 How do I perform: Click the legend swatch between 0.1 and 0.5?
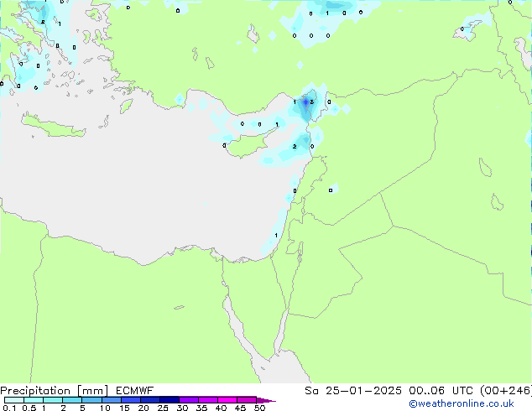click(x=14, y=400)
